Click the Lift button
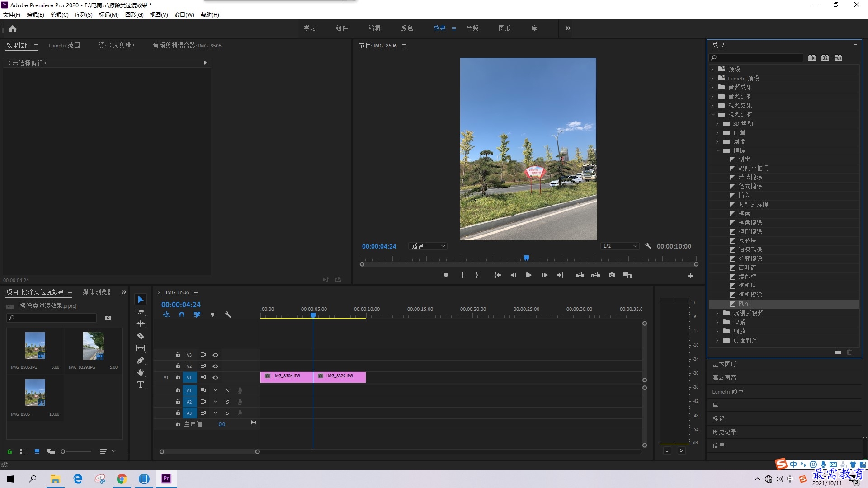The width and height of the screenshot is (868, 488). (x=580, y=275)
